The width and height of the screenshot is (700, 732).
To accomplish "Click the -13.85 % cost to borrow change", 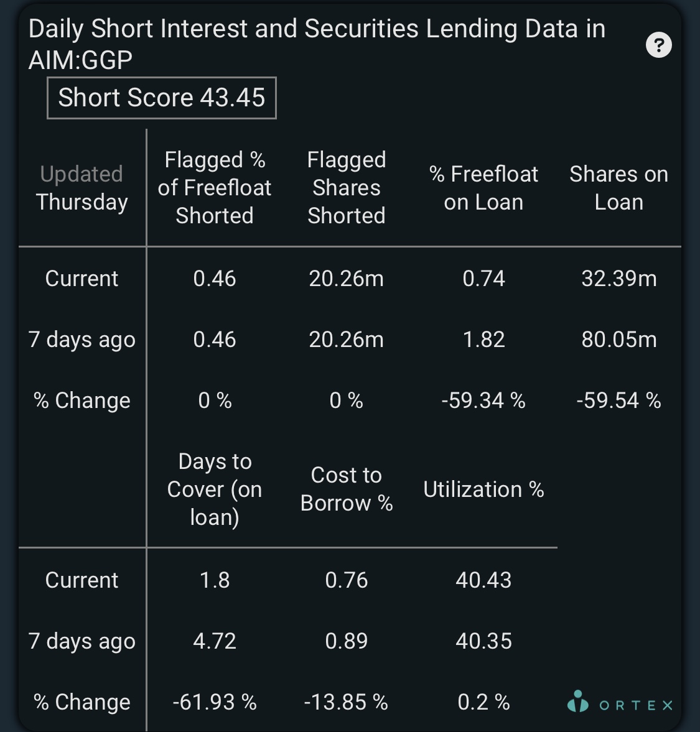I will point(346,702).
